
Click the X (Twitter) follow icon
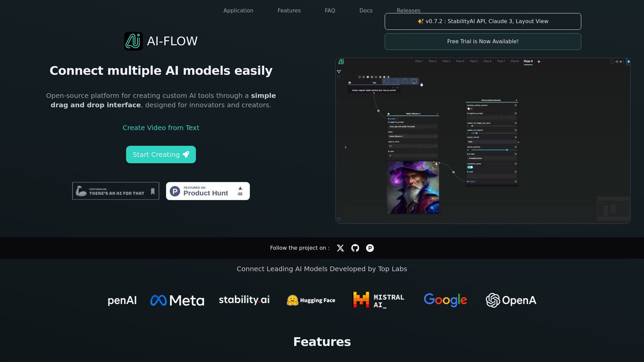click(x=340, y=248)
